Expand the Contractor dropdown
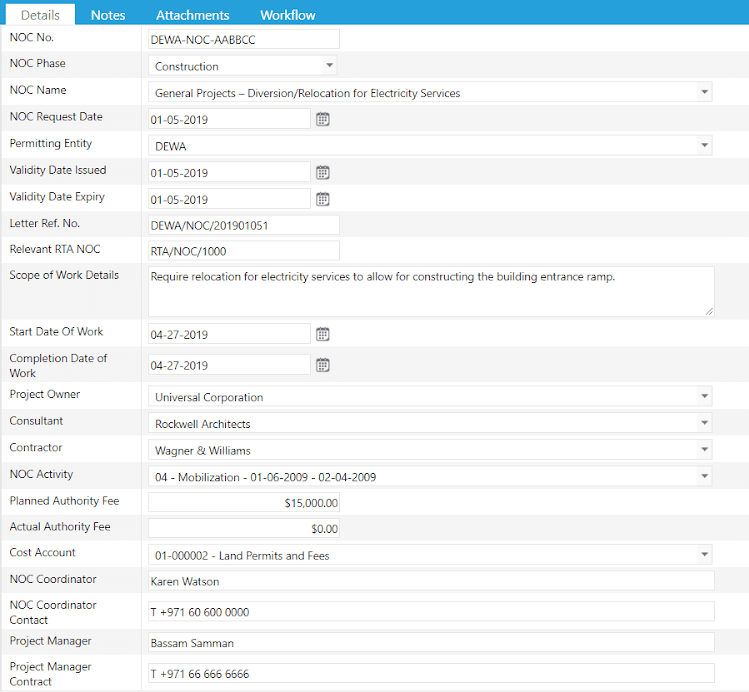Screen dimensions: 749x692 pyautogui.click(x=704, y=449)
